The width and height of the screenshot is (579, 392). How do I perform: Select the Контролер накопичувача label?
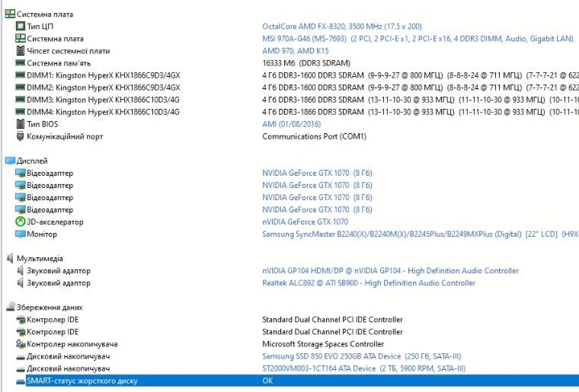(72, 344)
